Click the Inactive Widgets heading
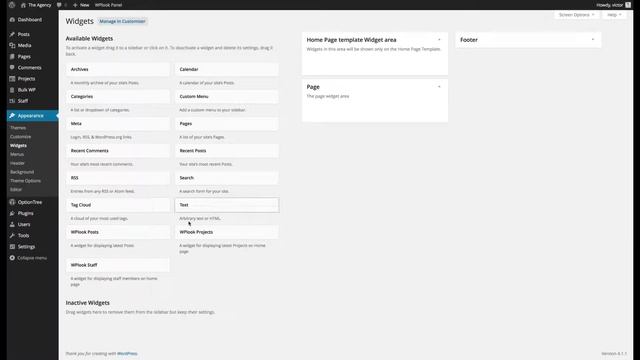640x360 pixels. pyautogui.click(x=88, y=303)
